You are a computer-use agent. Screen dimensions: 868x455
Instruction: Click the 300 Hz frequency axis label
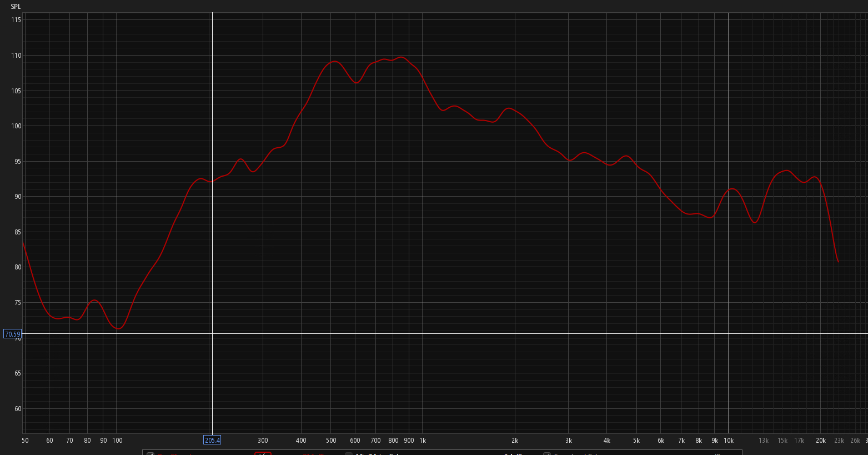[263, 441]
